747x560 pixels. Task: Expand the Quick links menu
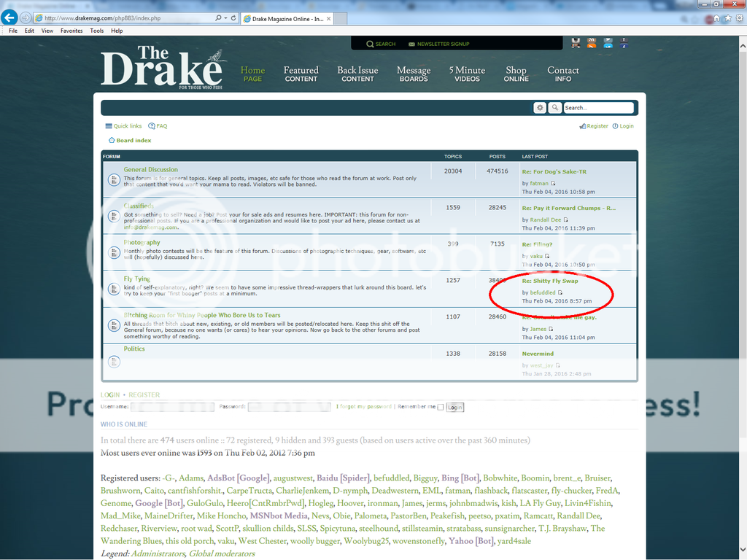(123, 126)
